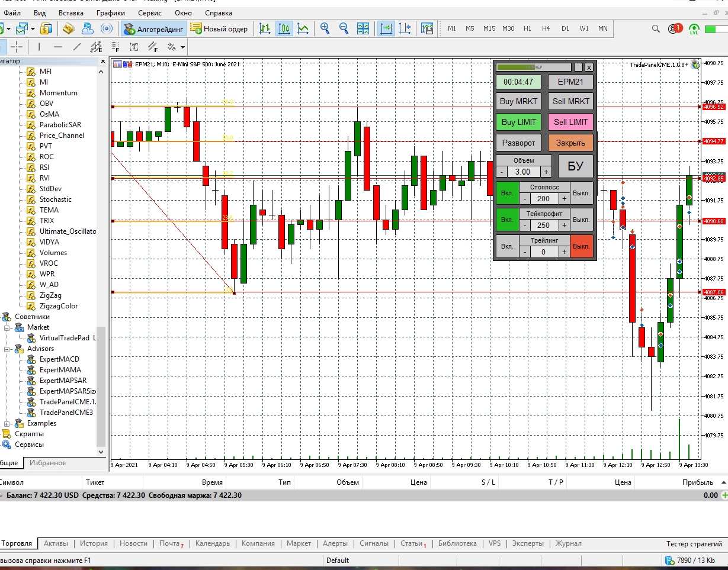728x570 pixels.
Task: Click the pink Sell LIMIT button
Action: pyautogui.click(x=570, y=123)
